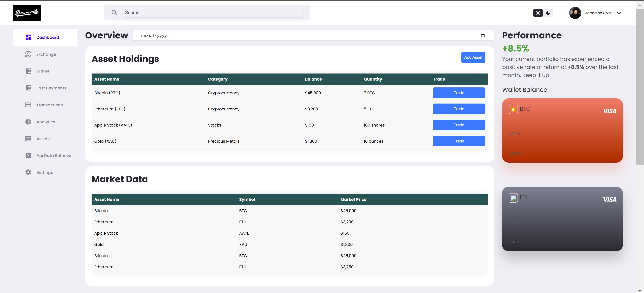Click the Bitcoin coin icon on BTC card

click(513, 109)
